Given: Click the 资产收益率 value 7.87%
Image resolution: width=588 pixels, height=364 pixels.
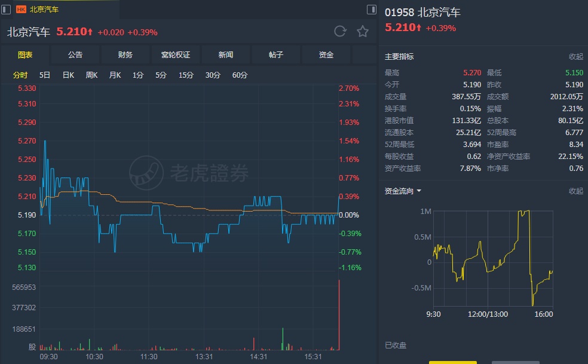Looking at the screenshot, I should coord(470,169).
